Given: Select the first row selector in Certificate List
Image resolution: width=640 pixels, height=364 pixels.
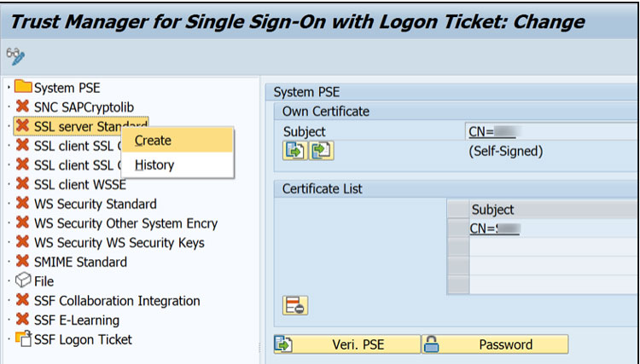Looking at the screenshot, I should pyautogui.click(x=458, y=228).
